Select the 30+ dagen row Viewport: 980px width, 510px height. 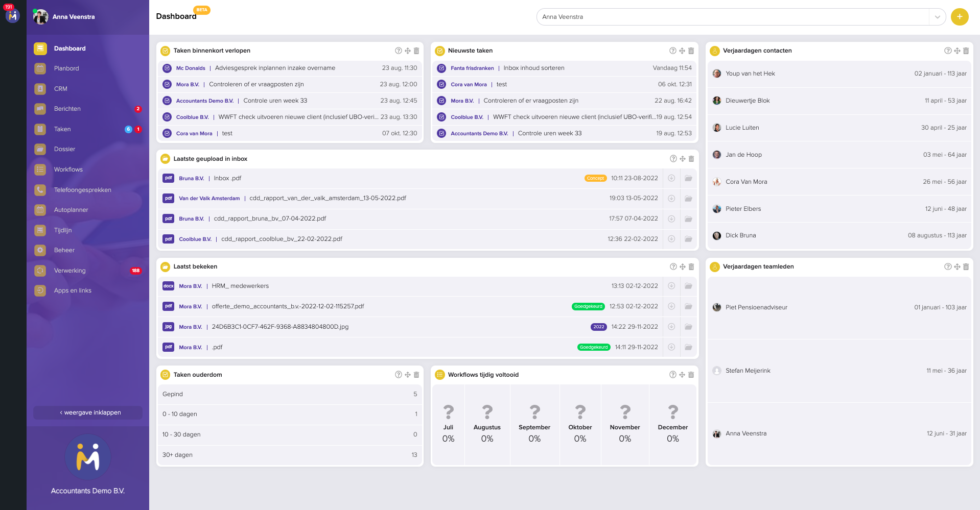[x=290, y=455]
